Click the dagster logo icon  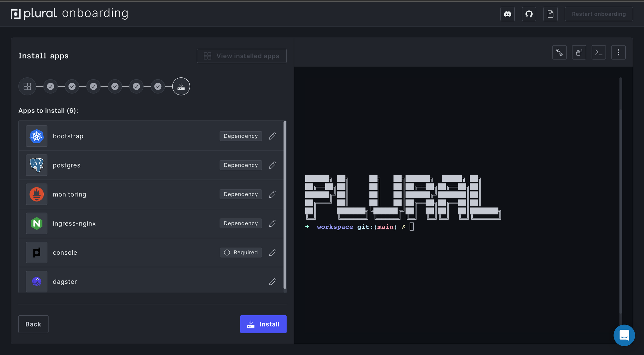click(37, 282)
